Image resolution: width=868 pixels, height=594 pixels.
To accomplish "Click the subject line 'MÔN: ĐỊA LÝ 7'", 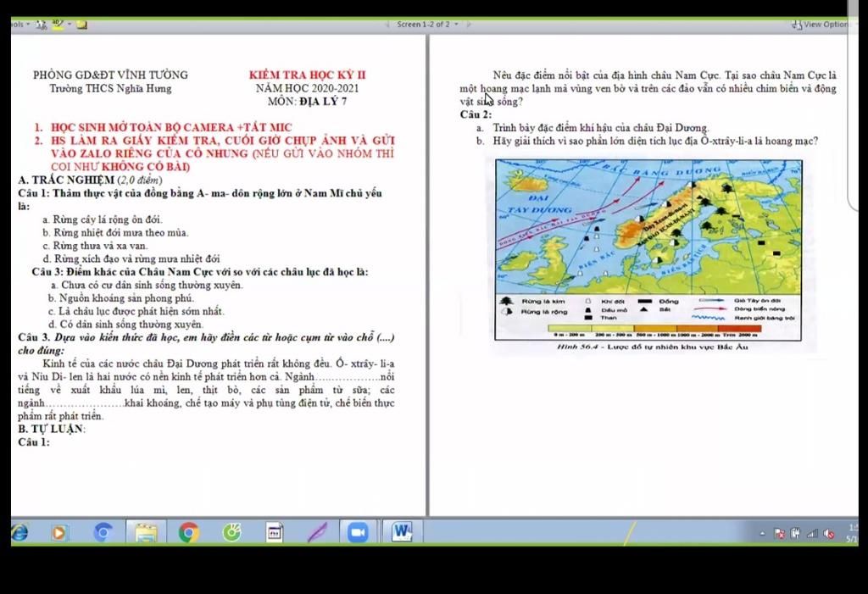I will (307, 102).
